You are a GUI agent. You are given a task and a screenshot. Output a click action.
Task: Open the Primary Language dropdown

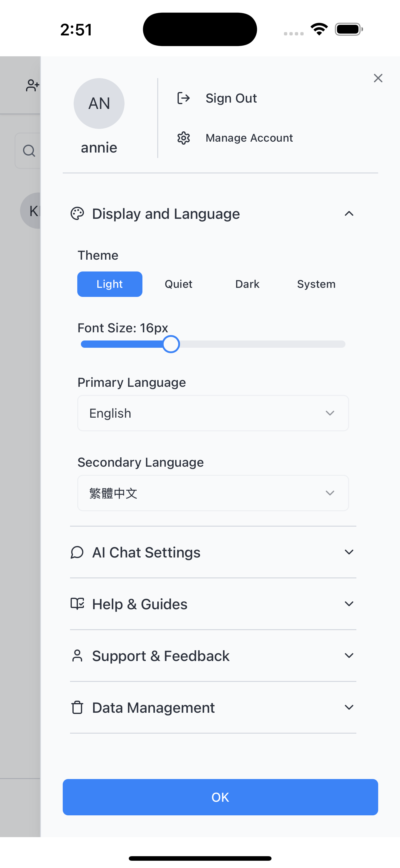click(213, 413)
